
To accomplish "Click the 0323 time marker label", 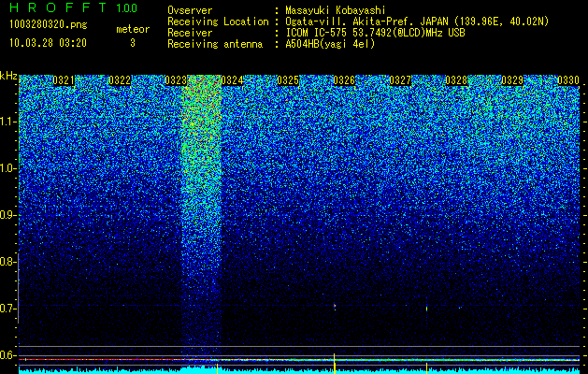I will (176, 80).
